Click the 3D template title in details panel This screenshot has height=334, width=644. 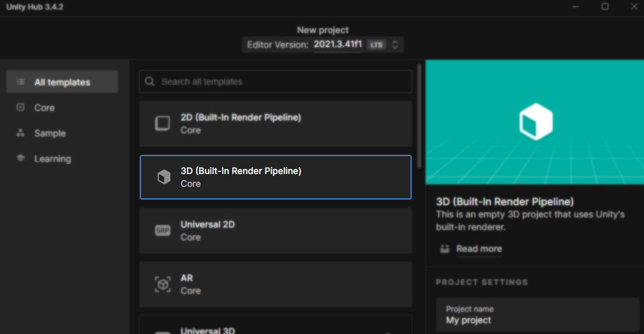[505, 201]
